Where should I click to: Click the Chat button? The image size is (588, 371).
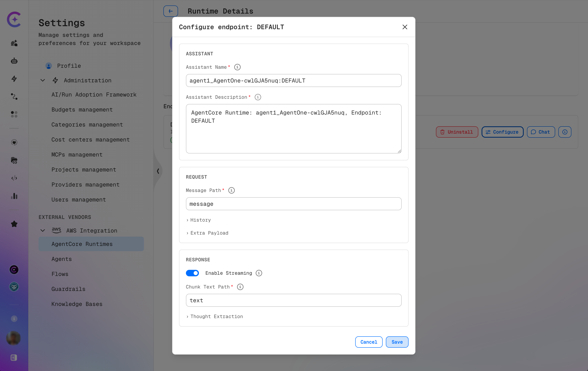pyautogui.click(x=541, y=132)
